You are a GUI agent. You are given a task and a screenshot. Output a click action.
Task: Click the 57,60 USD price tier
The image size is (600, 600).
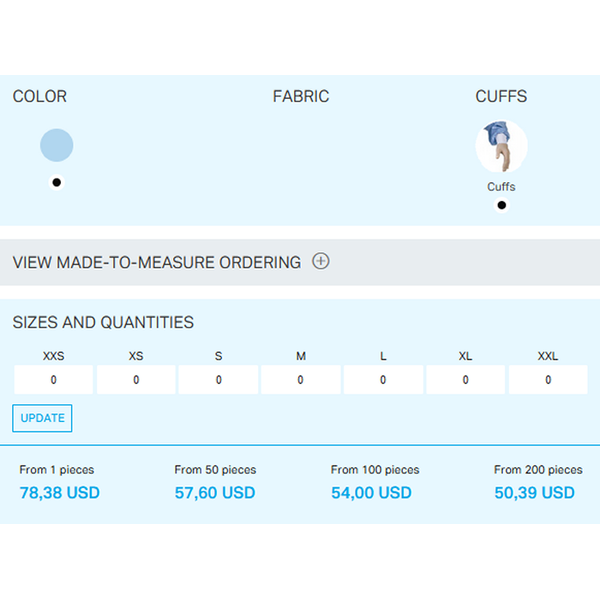pos(215,492)
